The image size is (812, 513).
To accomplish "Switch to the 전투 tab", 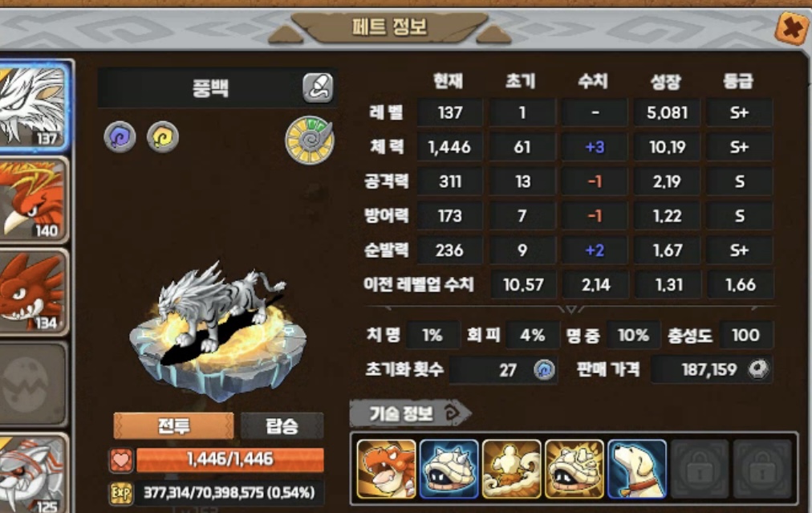I will (173, 426).
